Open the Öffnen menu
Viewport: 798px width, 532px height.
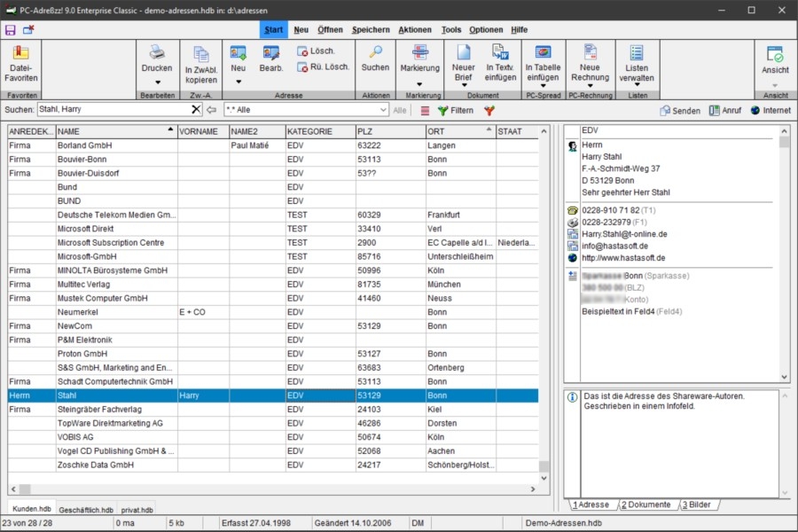pos(331,29)
